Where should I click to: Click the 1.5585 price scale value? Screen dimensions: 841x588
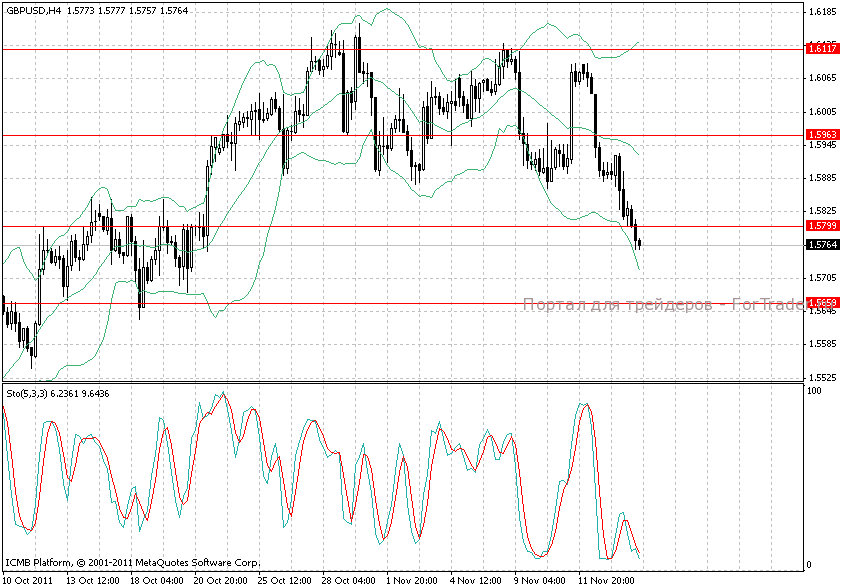pos(823,344)
